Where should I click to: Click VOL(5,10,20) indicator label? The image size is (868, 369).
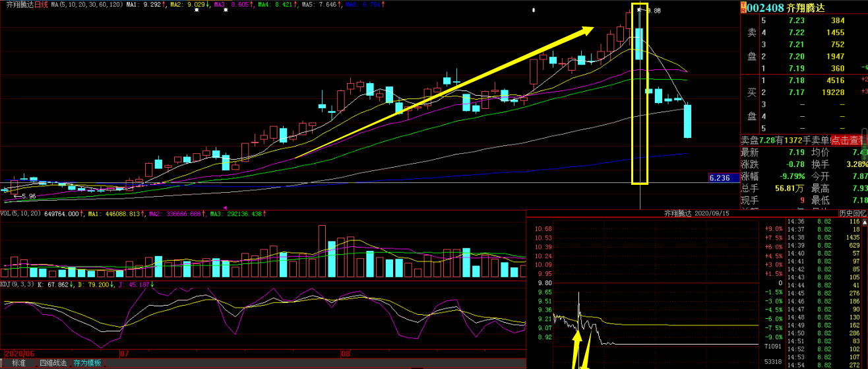[x=20, y=214]
